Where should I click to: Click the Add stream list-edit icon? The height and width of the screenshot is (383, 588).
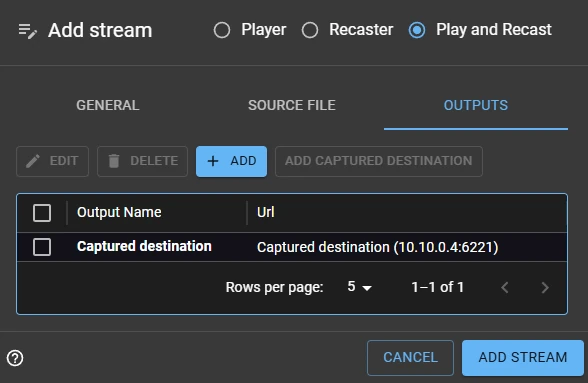coord(28,31)
